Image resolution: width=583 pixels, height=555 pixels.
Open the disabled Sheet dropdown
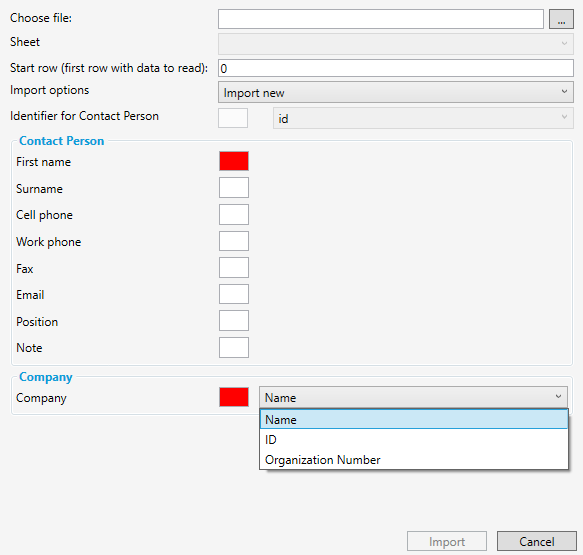(x=396, y=44)
